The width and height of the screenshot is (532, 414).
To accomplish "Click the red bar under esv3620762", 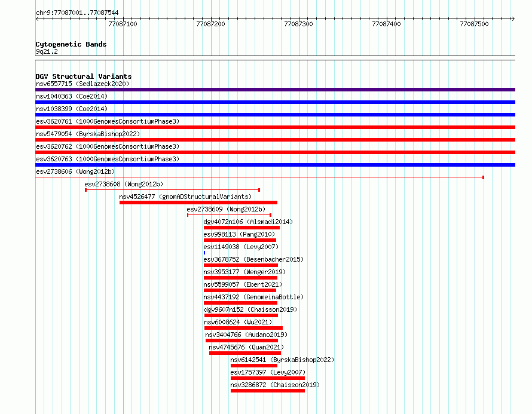I will point(275,152).
